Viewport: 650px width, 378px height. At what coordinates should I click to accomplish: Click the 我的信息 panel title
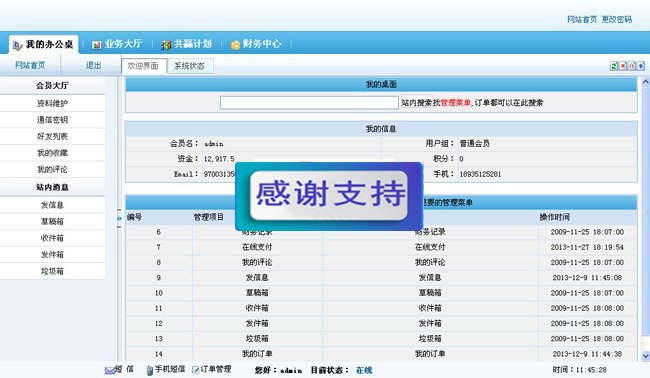click(x=381, y=129)
